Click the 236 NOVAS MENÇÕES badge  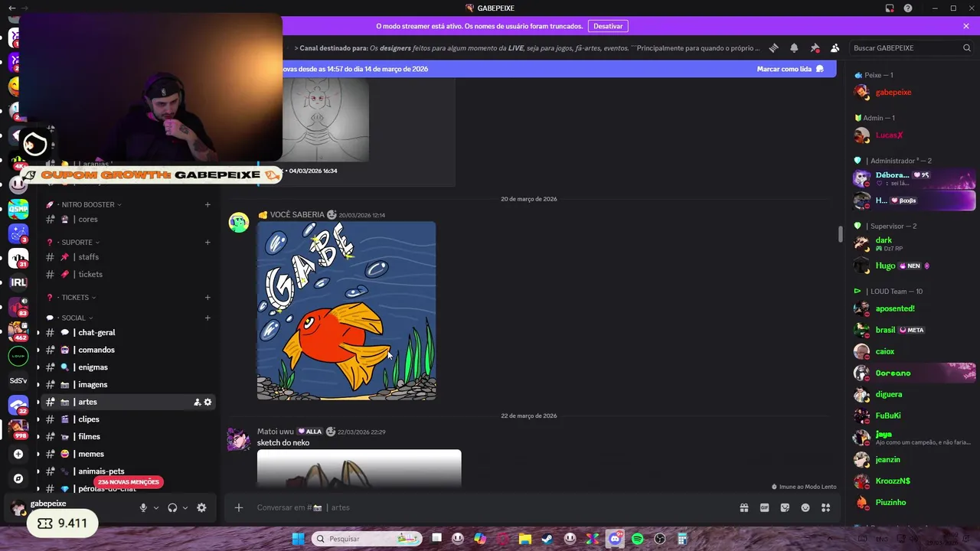(x=129, y=482)
